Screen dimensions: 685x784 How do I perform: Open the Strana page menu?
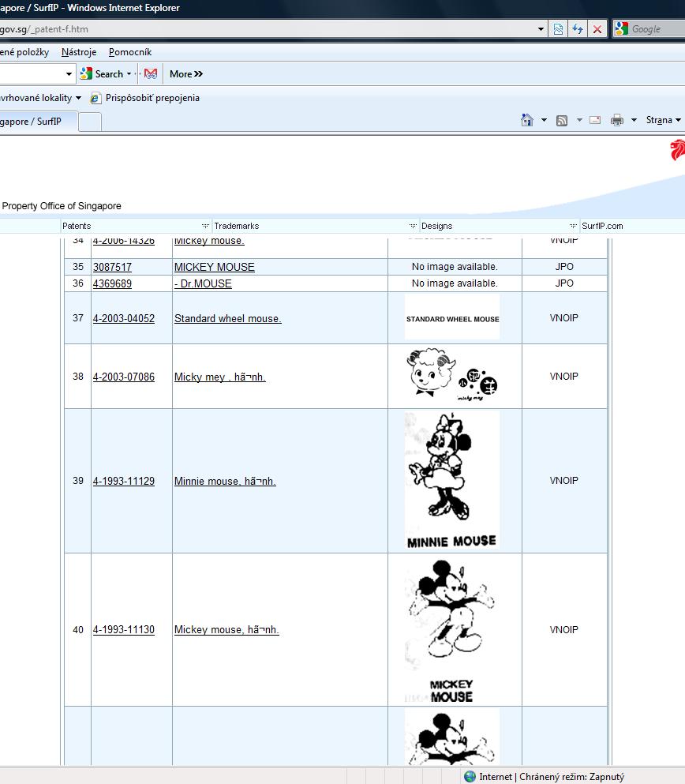click(x=664, y=120)
